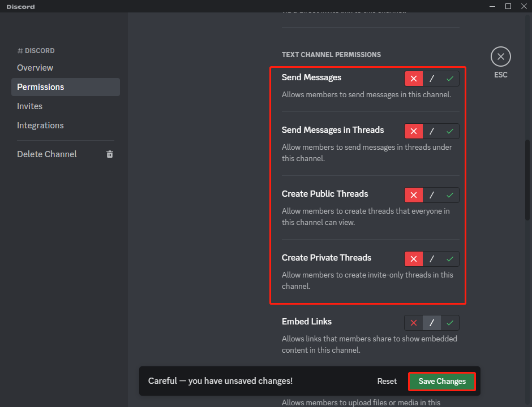Open the Overview settings page
This screenshot has height=407, width=532.
click(x=66, y=68)
